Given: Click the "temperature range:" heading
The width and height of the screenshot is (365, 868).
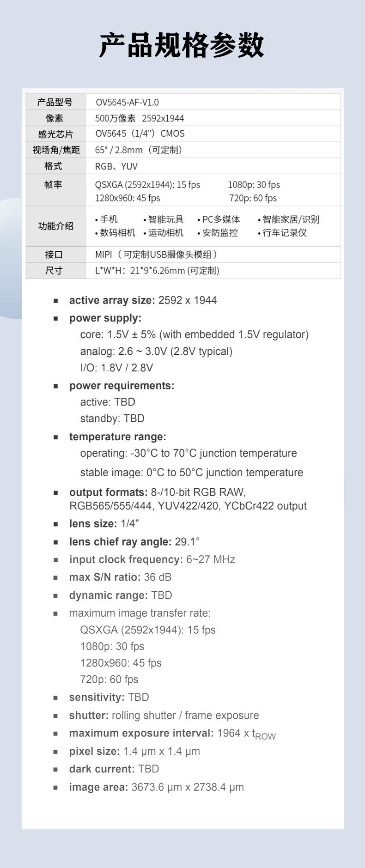Looking at the screenshot, I should tap(117, 437).
